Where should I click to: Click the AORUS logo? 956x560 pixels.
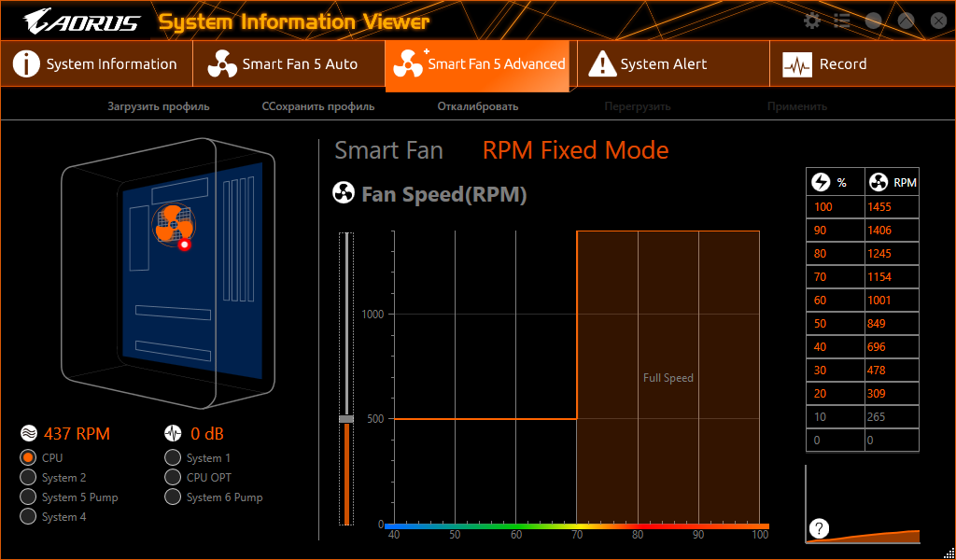click(x=82, y=21)
